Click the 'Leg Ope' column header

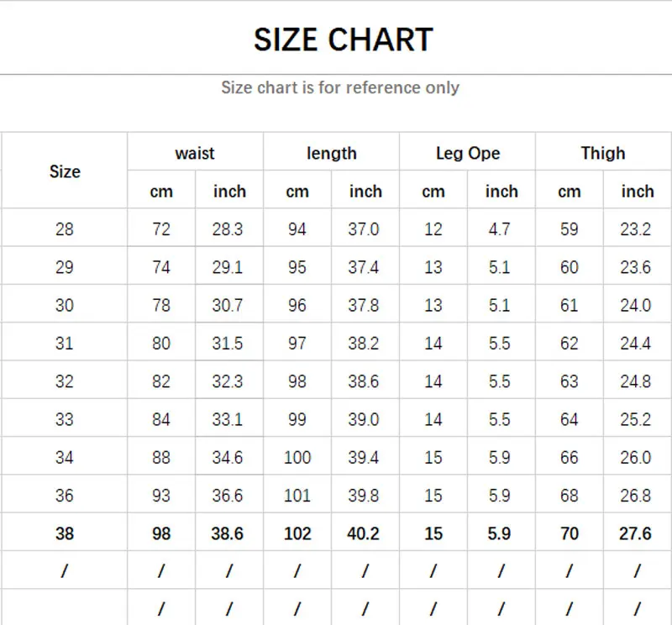468,153
